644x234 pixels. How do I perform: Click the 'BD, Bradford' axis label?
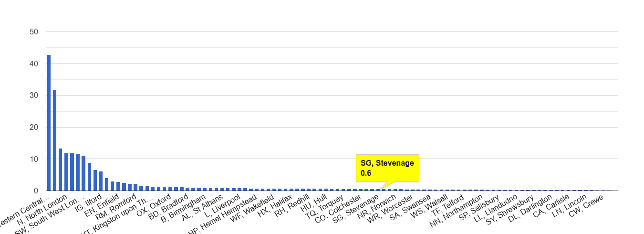pyautogui.click(x=167, y=206)
